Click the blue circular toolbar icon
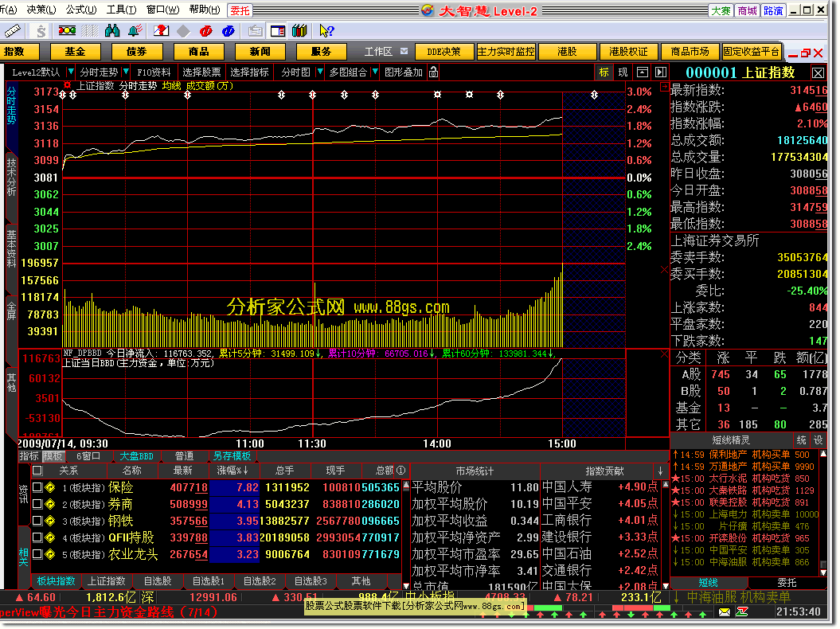 click(x=229, y=31)
